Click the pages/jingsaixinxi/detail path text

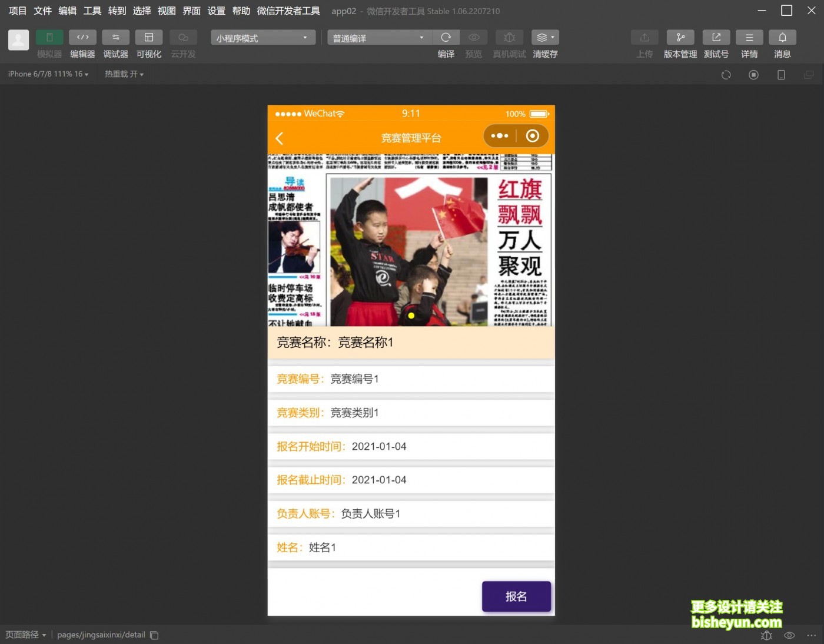[101, 635]
